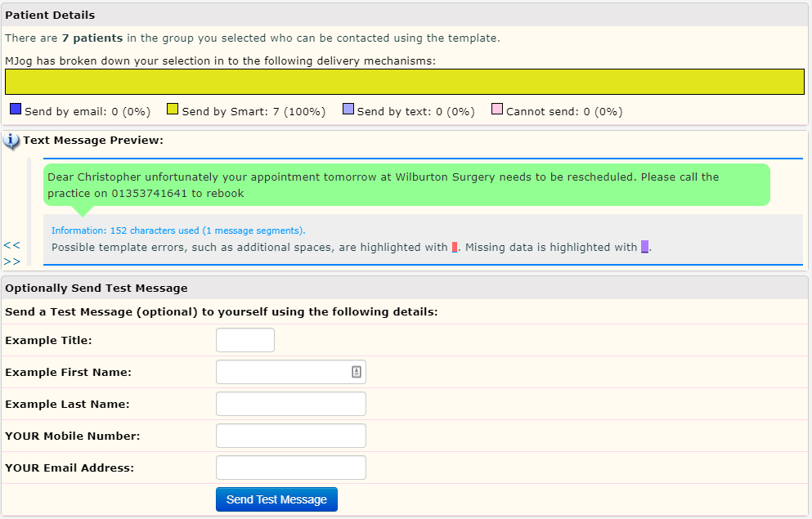The width and height of the screenshot is (812, 519).
Task: Click the pink Cannot send swatch
Action: pyautogui.click(x=497, y=110)
